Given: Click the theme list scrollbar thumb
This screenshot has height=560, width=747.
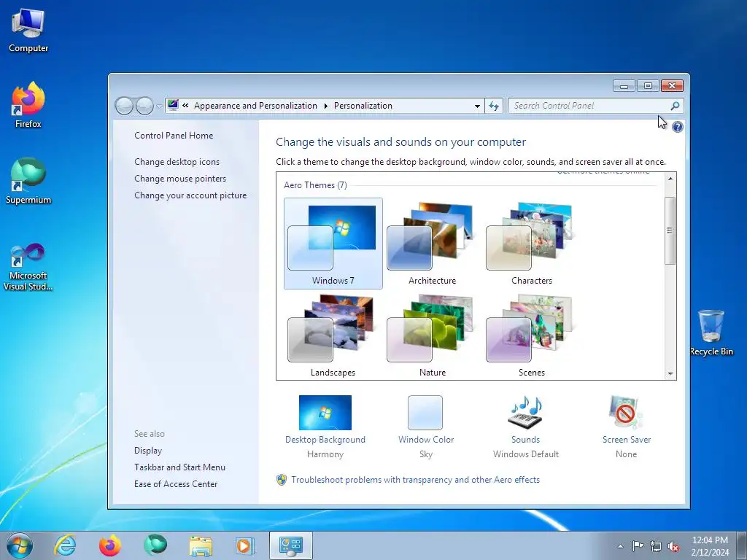Looking at the screenshot, I should point(670,230).
